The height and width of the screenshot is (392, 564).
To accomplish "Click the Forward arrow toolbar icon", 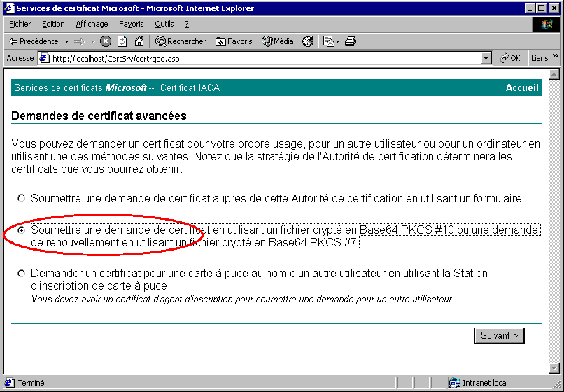I will coord(79,42).
